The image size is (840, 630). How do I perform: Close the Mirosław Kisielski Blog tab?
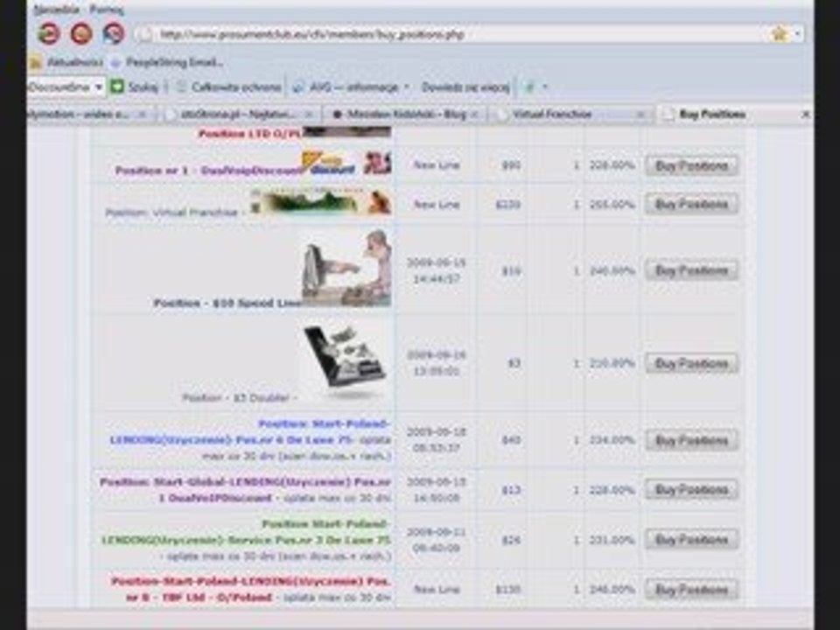tap(474, 115)
